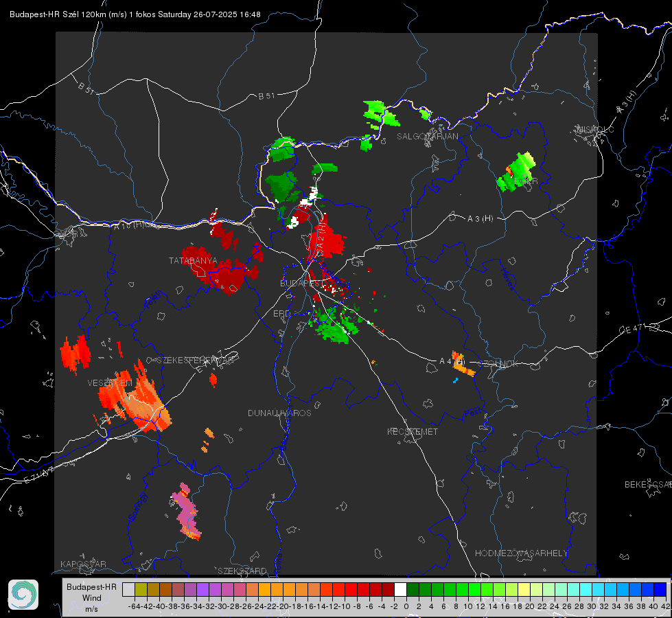This screenshot has width=672, height=618.
Task: Click the orange radar echo beside A 4 (H)
Action: (x=463, y=364)
